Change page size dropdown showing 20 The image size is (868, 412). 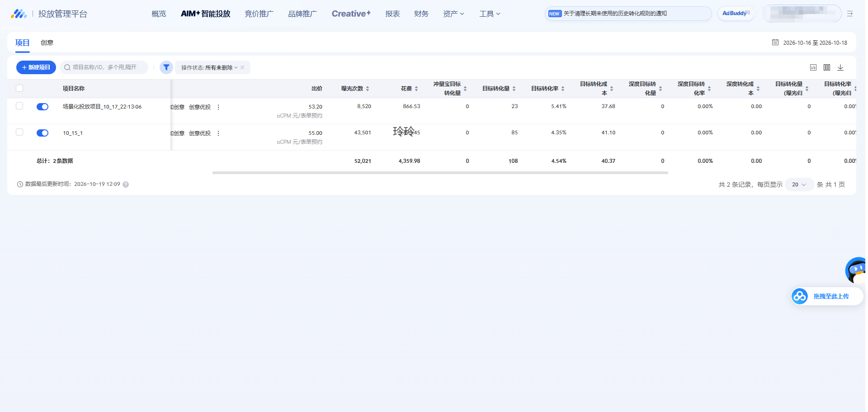(799, 185)
